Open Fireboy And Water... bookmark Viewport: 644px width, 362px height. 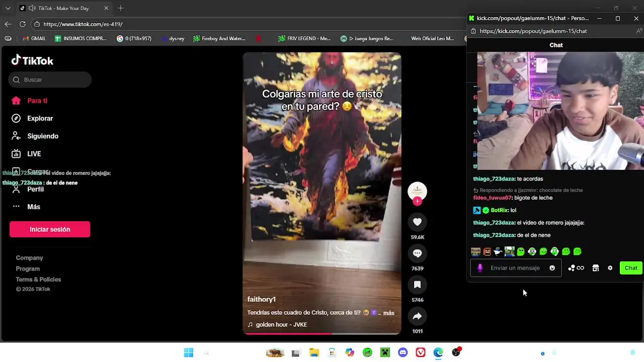(219, 38)
